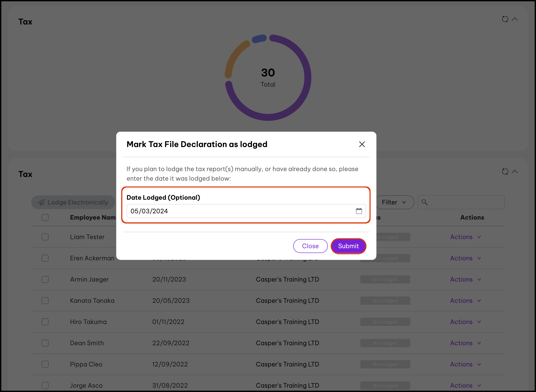The width and height of the screenshot is (536, 392).
Task: Tick the Kanata Tanaka row checkbox
Action: pyautogui.click(x=45, y=301)
